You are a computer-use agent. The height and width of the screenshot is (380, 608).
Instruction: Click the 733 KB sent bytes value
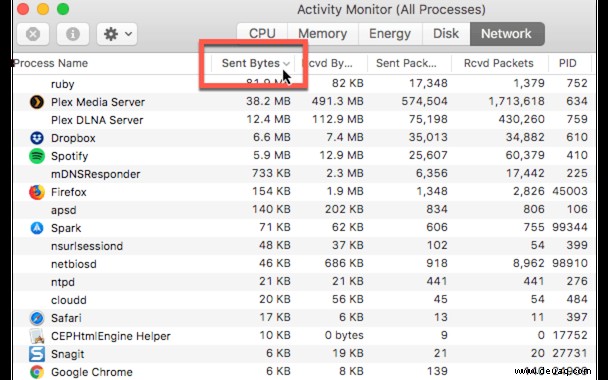pyautogui.click(x=271, y=173)
